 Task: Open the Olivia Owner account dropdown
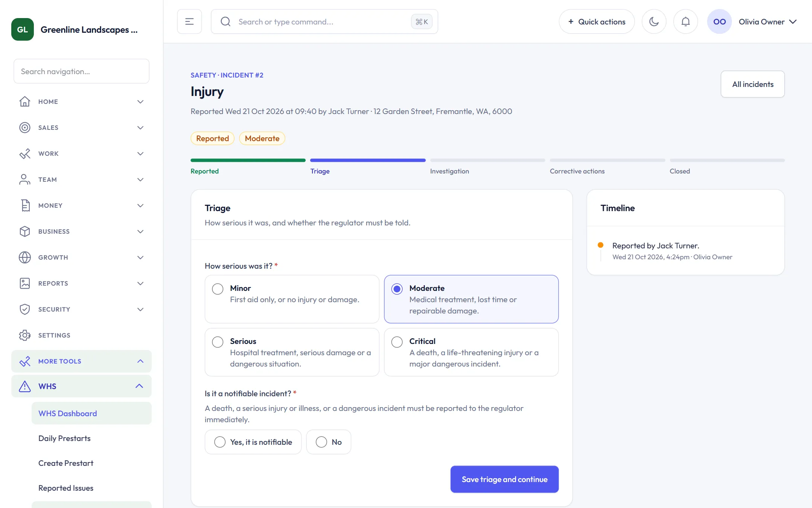coord(752,21)
